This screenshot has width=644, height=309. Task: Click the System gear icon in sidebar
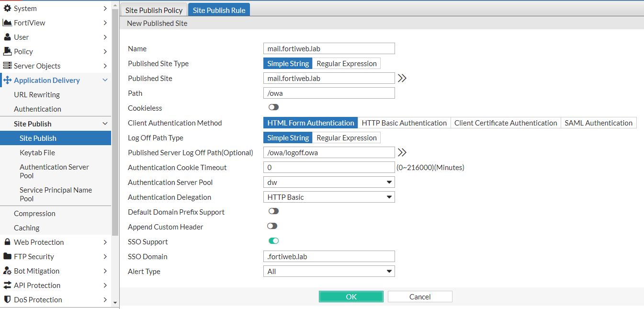7,8
